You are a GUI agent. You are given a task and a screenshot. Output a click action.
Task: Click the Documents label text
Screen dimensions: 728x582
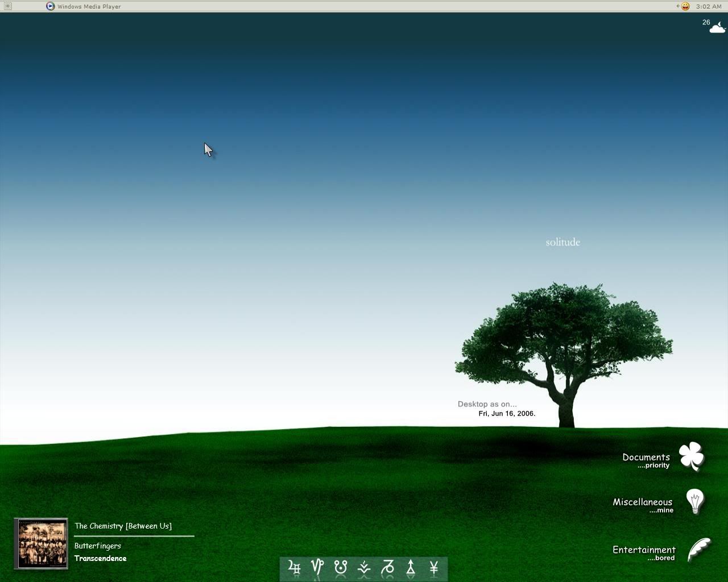[646, 457]
